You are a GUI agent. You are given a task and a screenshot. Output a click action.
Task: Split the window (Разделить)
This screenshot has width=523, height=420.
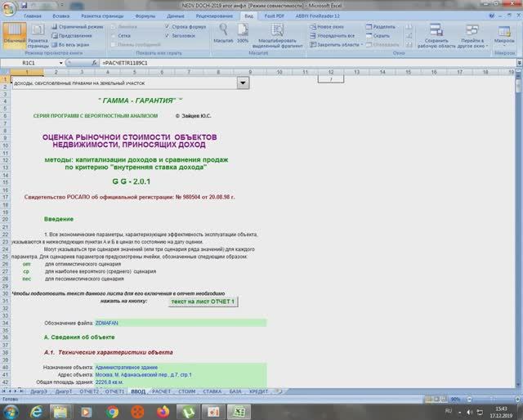point(381,26)
